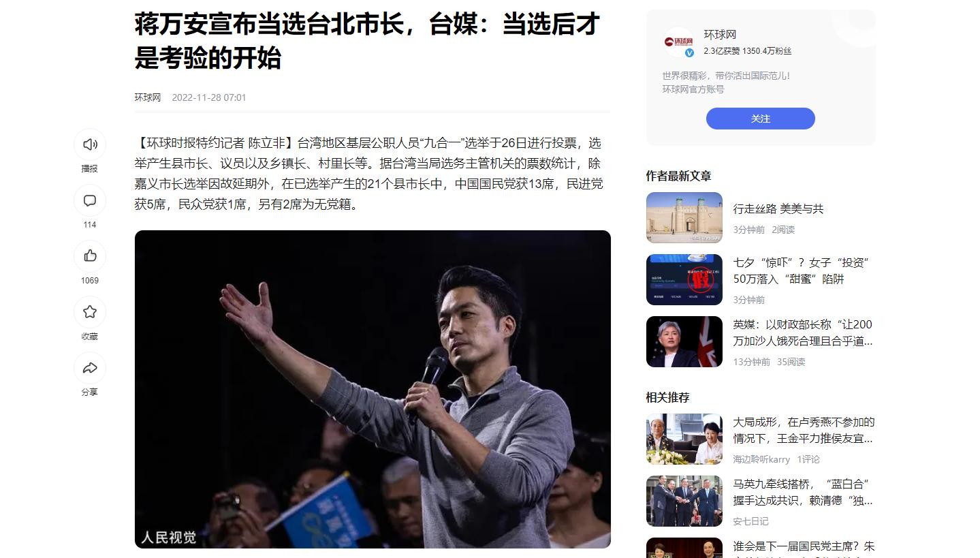980x558 pixels.
Task: Open recommended article 大局成形，在卢秀燕不参加
Action: (x=804, y=431)
